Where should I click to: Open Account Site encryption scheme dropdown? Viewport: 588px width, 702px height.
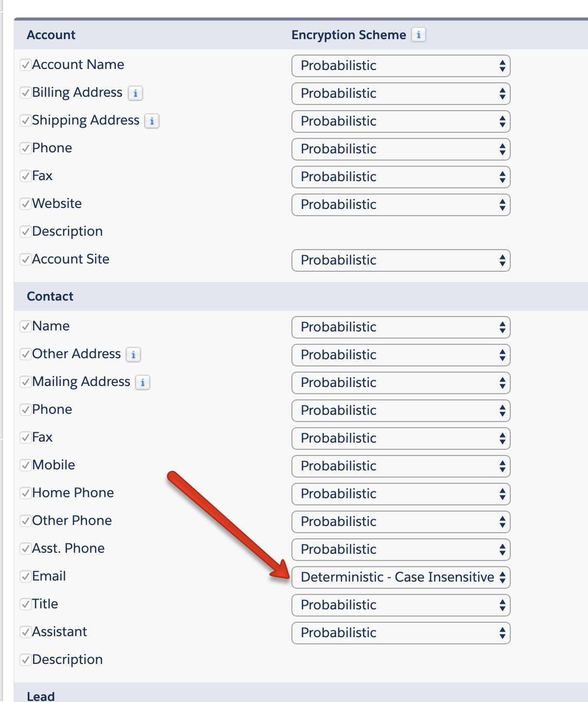(x=401, y=260)
